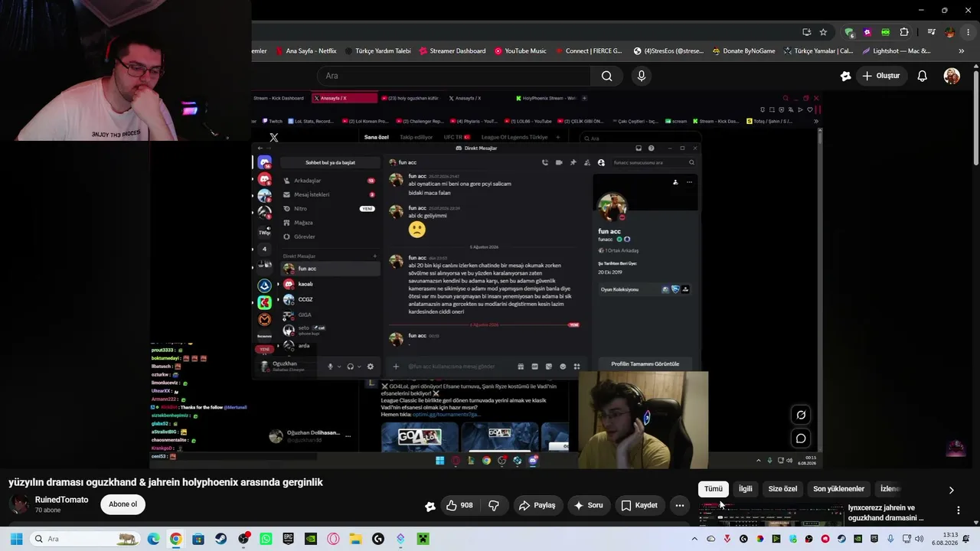Click the extension icon left of the like button

[430, 505]
